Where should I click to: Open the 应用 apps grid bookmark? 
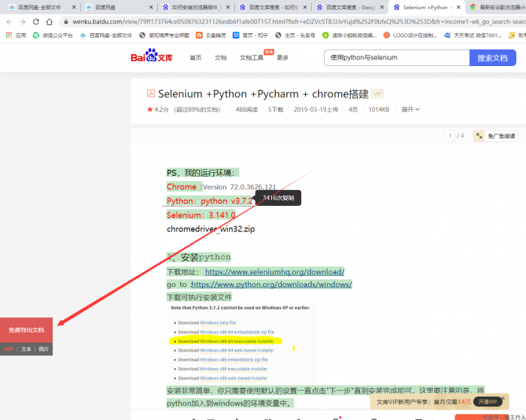[x=16, y=35]
